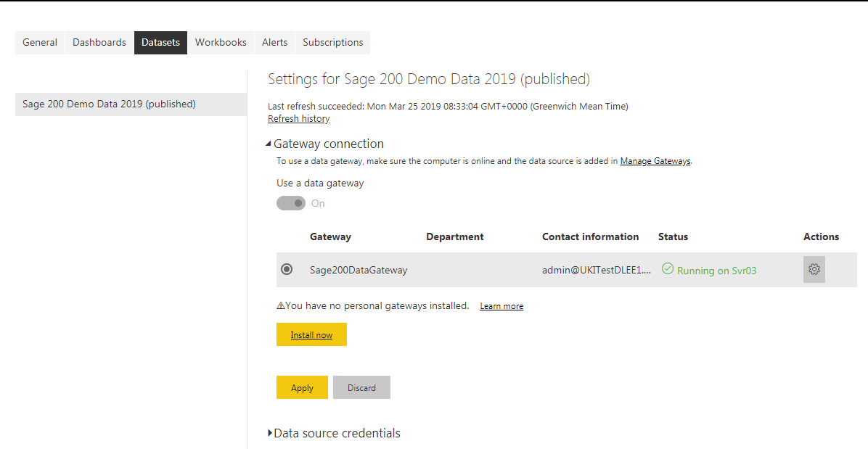The width and height of the screenshot is (868, 449).
Task: Toggle the 'Use a data gateway' switch off
Action: (x=291, y=203)
